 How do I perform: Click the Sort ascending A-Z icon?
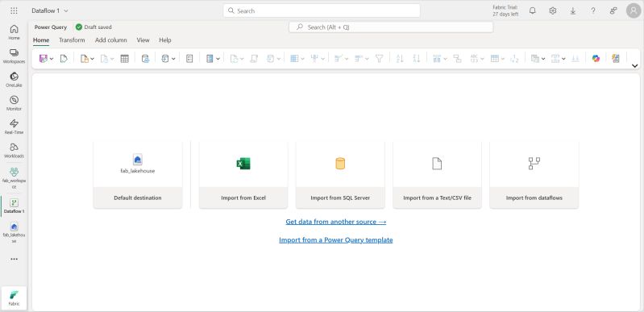click(400, 59)
